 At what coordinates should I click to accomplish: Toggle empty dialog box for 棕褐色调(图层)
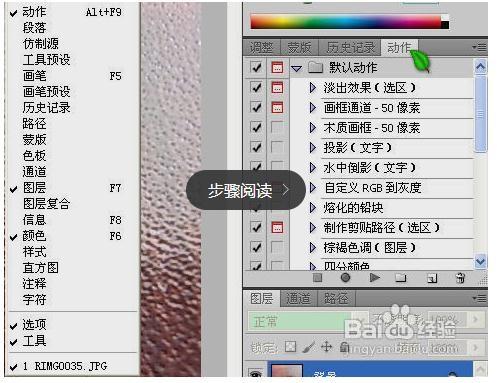(277, 247)
